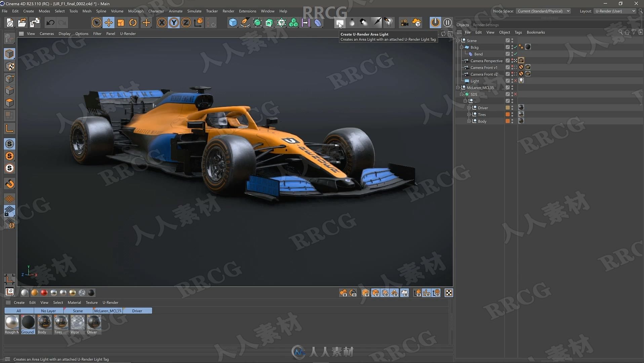Screen dimensions: 644x363
Task: Click the Extrude generator icon
Action: (x=269, y=23)
